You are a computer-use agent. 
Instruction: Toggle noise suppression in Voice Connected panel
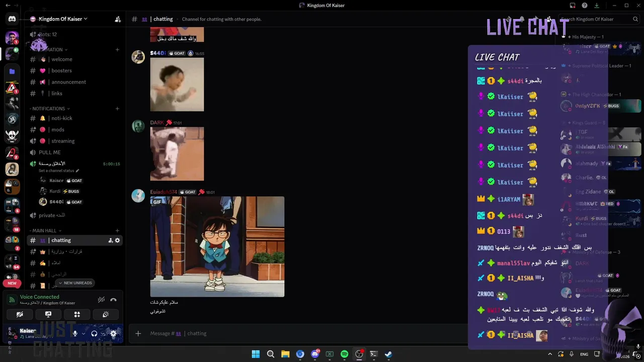101,300
